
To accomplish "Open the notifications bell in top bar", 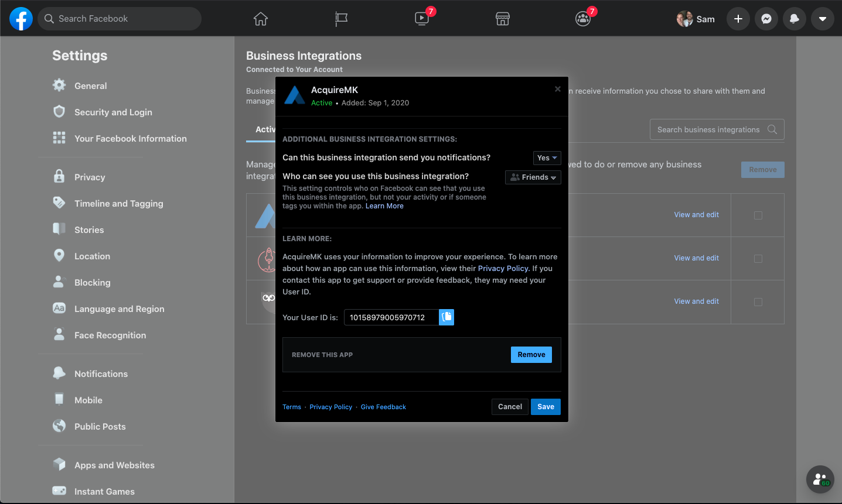I will (x=795, y=19).
